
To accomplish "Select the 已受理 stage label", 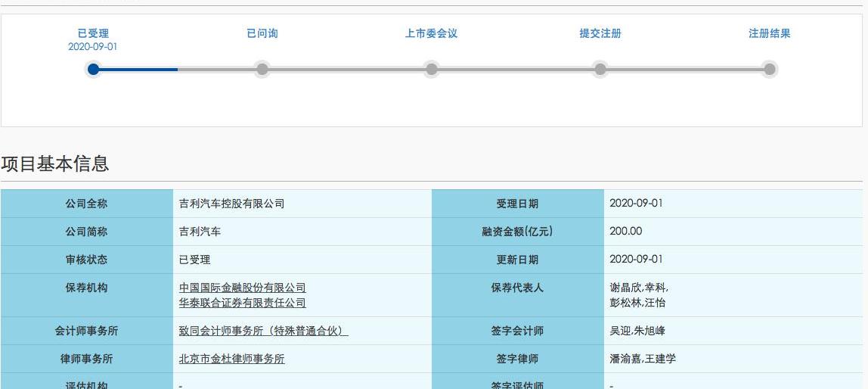I will (x=93, y=33).
